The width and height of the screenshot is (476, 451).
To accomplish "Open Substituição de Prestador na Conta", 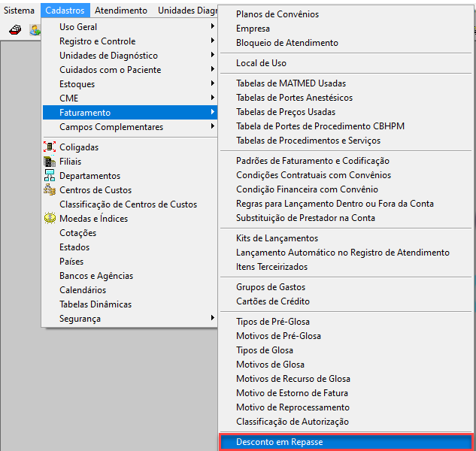I will tap(346, 218).
